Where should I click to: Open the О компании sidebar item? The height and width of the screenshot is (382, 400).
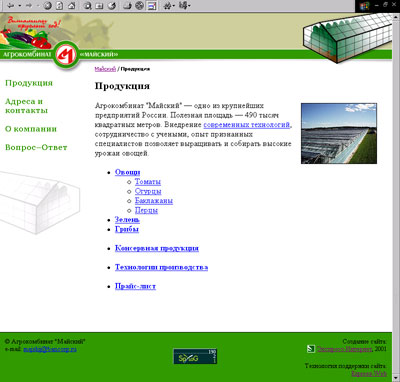pyautogui.click(x=31, y=129)
